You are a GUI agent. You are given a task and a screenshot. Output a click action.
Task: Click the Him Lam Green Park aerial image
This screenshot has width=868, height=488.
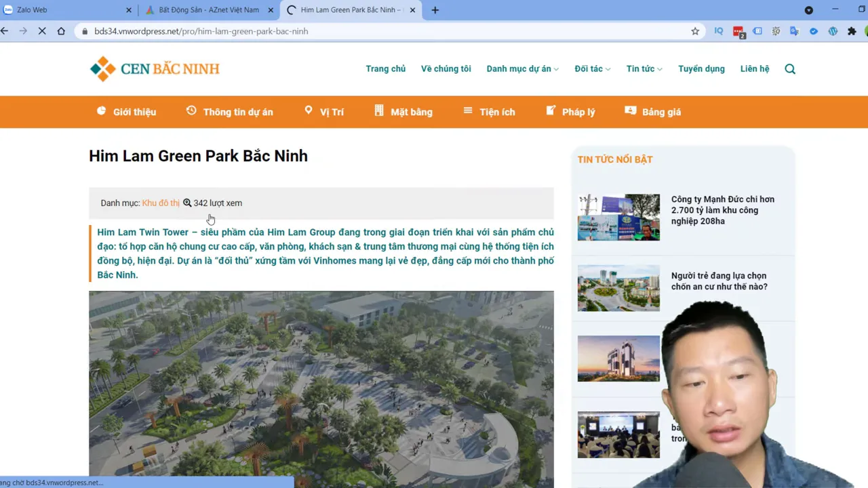coord(321,389)
